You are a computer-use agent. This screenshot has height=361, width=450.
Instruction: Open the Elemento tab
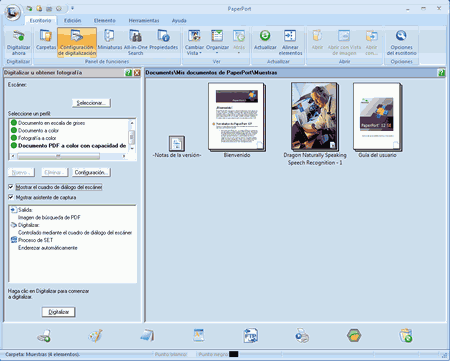pos(104,21)
